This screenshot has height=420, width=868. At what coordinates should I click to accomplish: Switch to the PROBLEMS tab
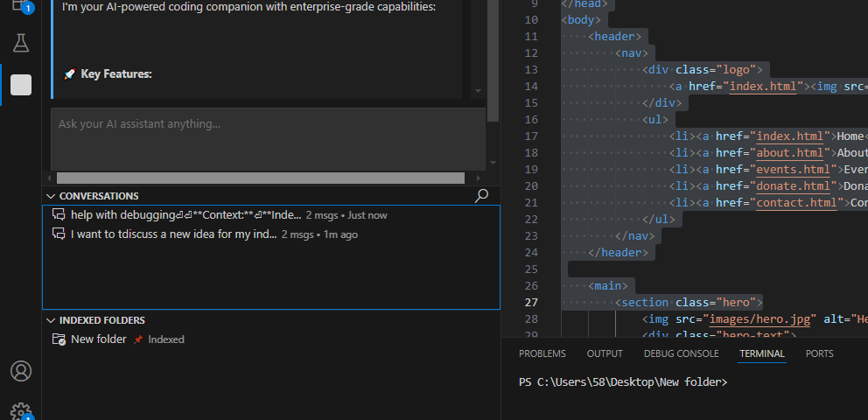coord(542,353)
